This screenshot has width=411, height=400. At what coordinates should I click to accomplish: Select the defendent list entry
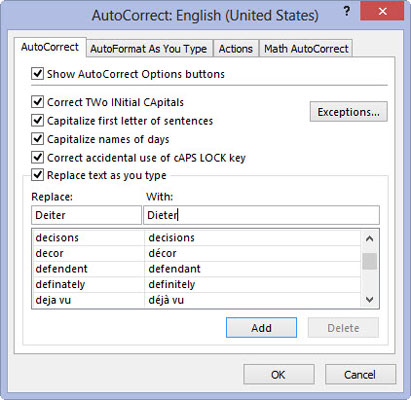[61, 269]
